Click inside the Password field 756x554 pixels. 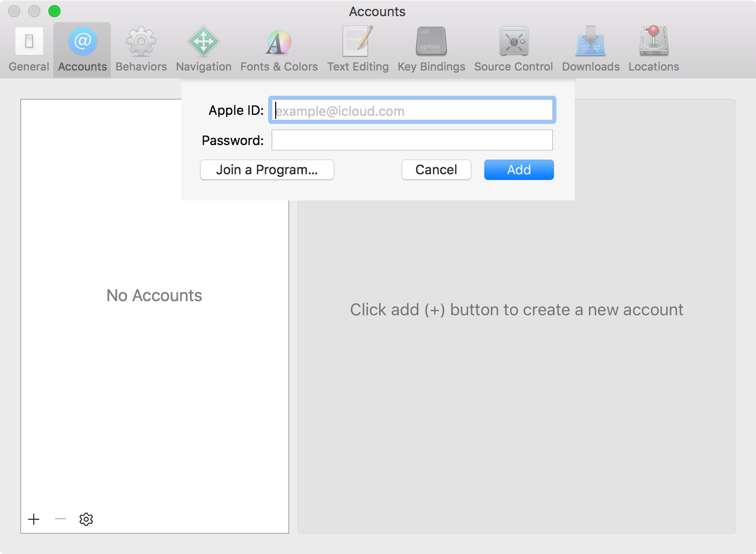pos(412,140)
